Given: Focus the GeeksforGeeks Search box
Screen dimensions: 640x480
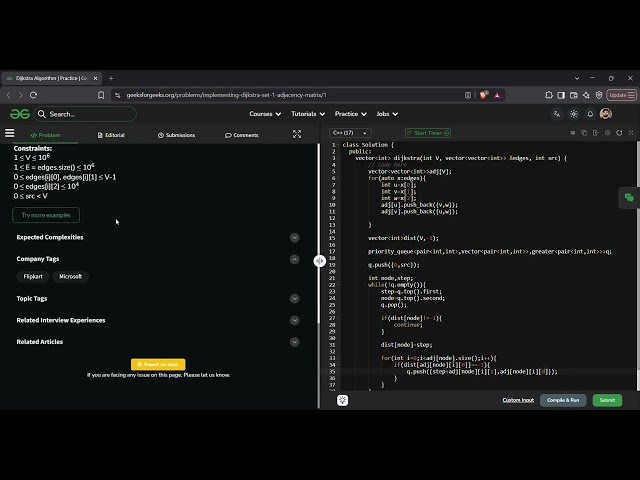Looking at the screenshot, I should [85, 114].
